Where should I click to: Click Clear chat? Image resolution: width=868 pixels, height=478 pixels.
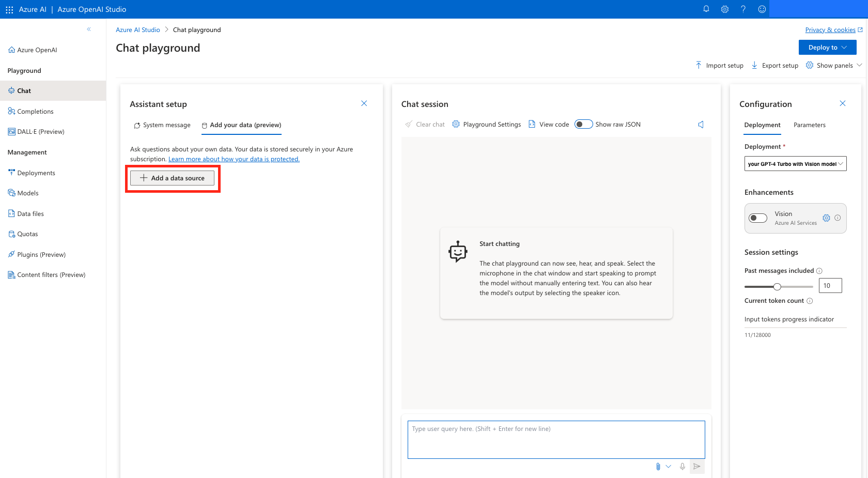[425, 125]
